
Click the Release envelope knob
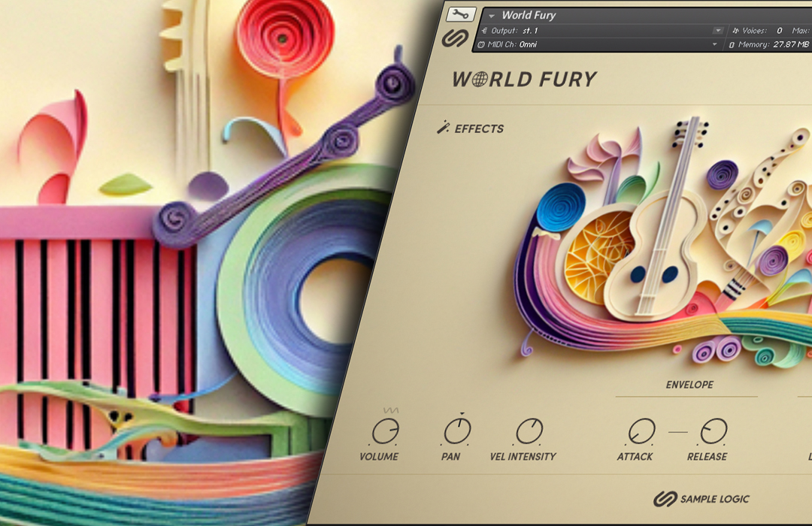(714, 431)
